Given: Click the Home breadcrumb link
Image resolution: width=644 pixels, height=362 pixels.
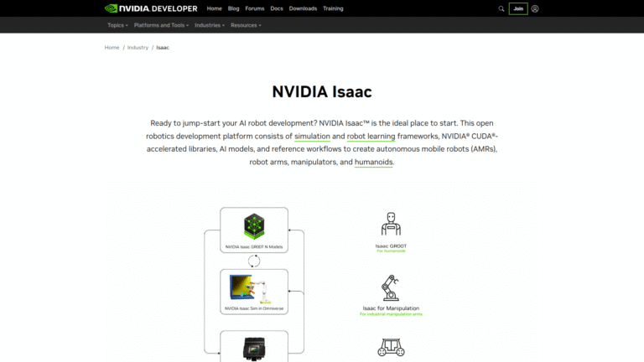Looking at the screenshot, I should pyautogui.click(x=112, y=48).
